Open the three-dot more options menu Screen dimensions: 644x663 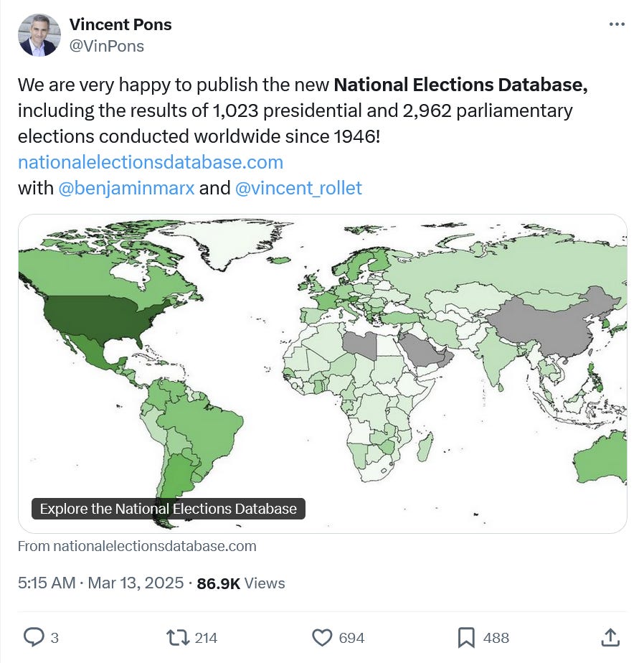[617, 24]
